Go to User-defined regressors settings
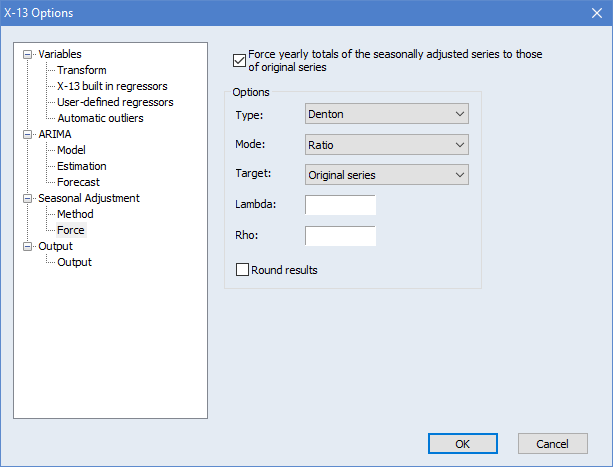Screen dimensions: 613x467 click(x=115, y=102)
